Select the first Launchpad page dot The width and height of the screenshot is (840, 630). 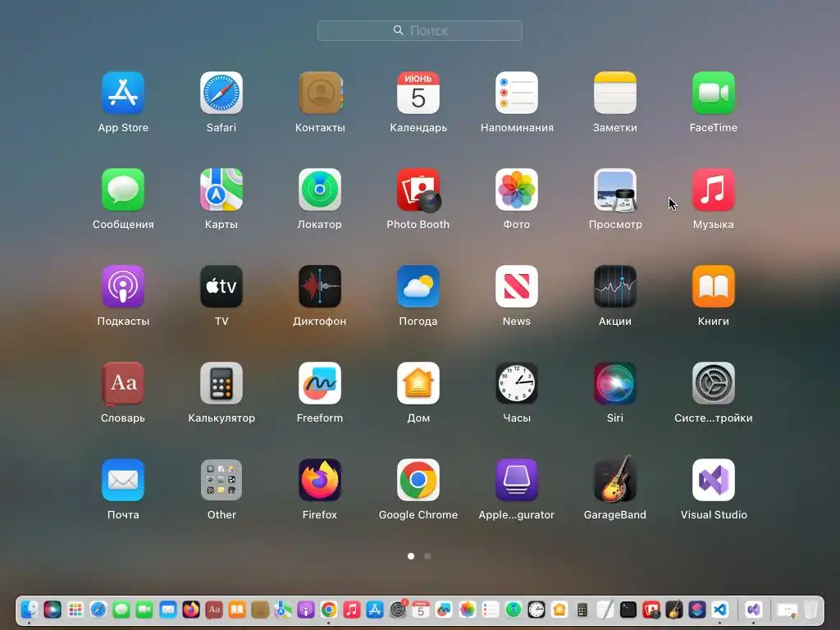[x=411, y=556]
